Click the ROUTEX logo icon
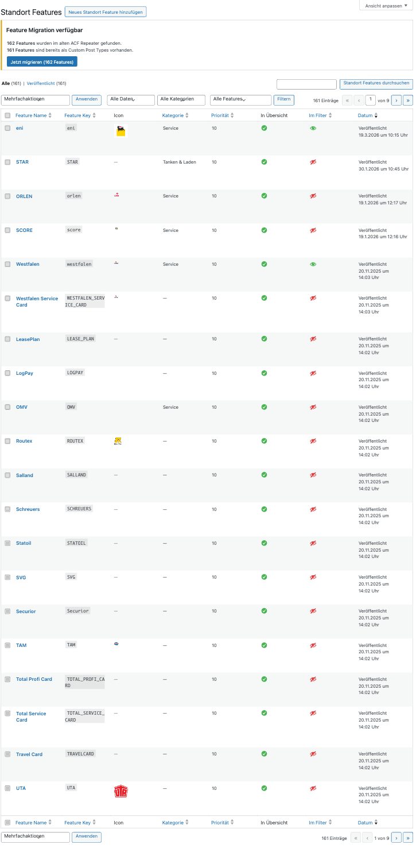This screenshot has width=420, height=868. [x=117, y=440]
